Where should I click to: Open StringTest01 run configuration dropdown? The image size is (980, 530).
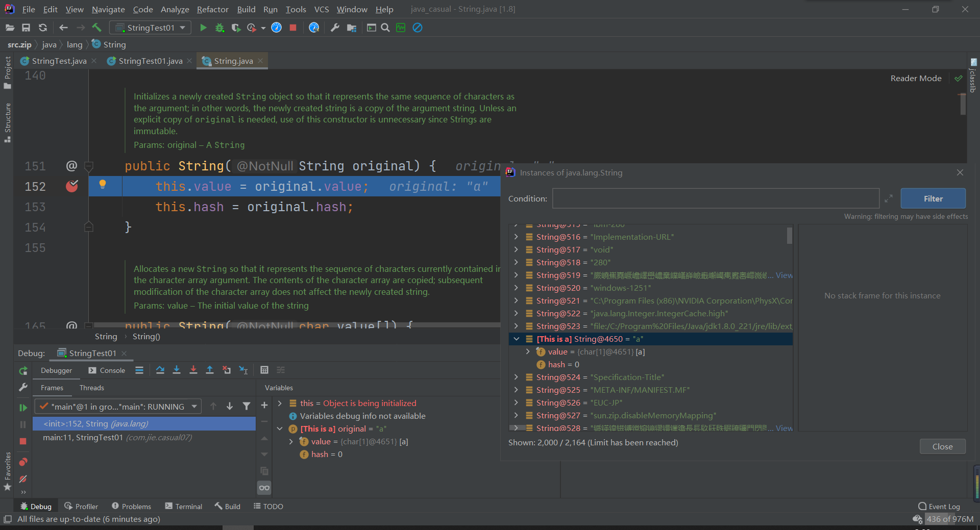coord(150,28)
